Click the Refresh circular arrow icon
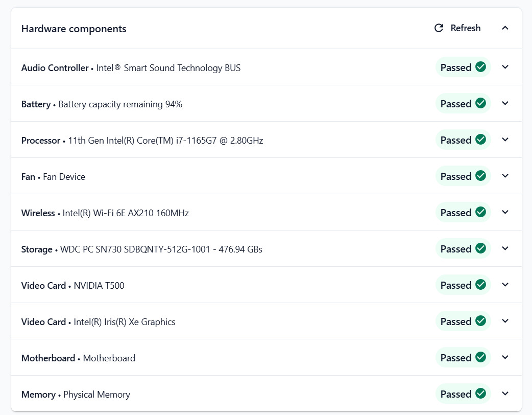Image resolution: width=532 pixels, height=415 pixels. pyautogui.click(x=439, y=28)
